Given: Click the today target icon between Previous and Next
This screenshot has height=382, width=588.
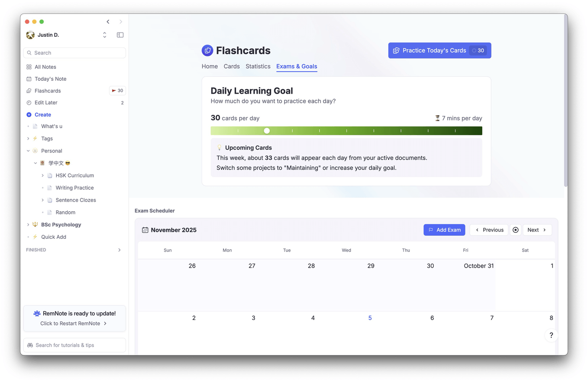Looking at the screenshot, I should point(515,230).
